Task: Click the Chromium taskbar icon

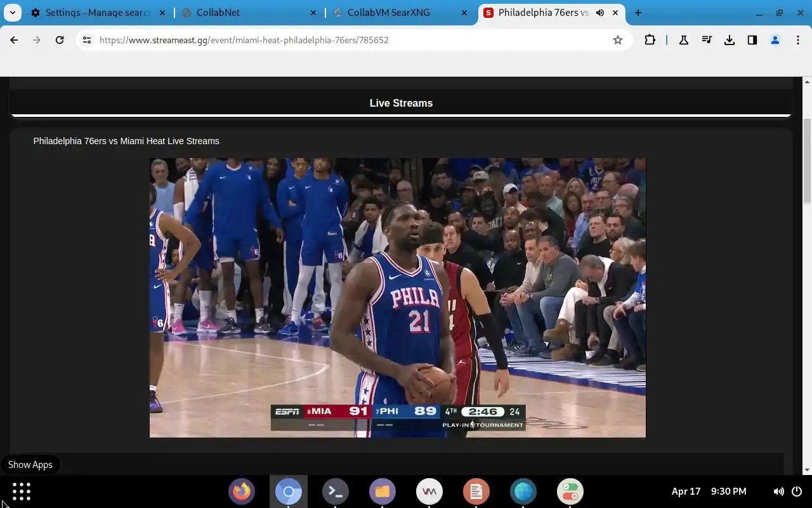Action: pos(289,491)
